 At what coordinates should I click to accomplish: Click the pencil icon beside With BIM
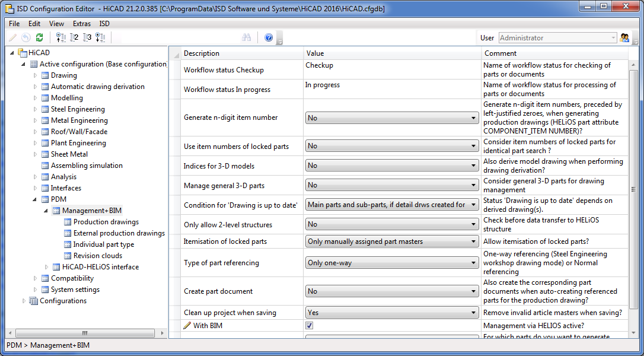tap(187, 326)
